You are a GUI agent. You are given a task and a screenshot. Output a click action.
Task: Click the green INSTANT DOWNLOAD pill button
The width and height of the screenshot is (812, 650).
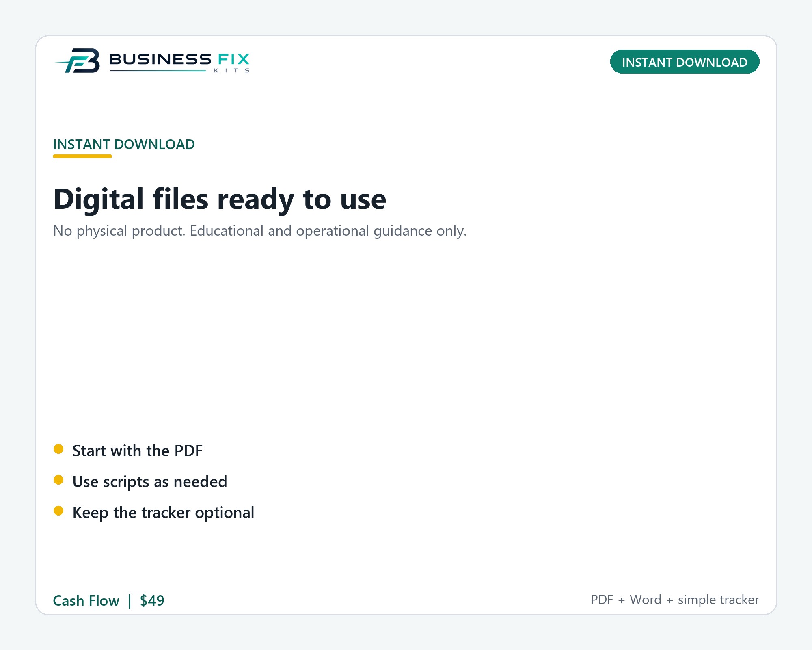point(685,62)
